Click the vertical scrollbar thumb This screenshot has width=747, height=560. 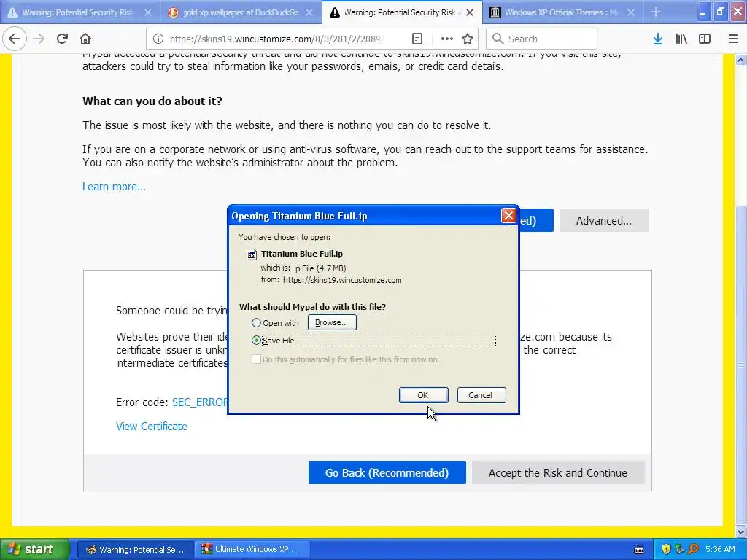click(741, 365)
